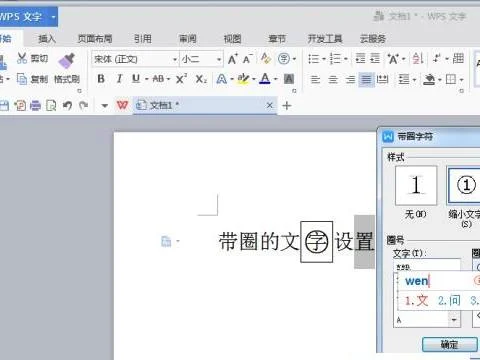The height and width of the screenshot is (360, 480).
Task: Choose the 无 (N) style thumbnail
Action: [416, 185]
